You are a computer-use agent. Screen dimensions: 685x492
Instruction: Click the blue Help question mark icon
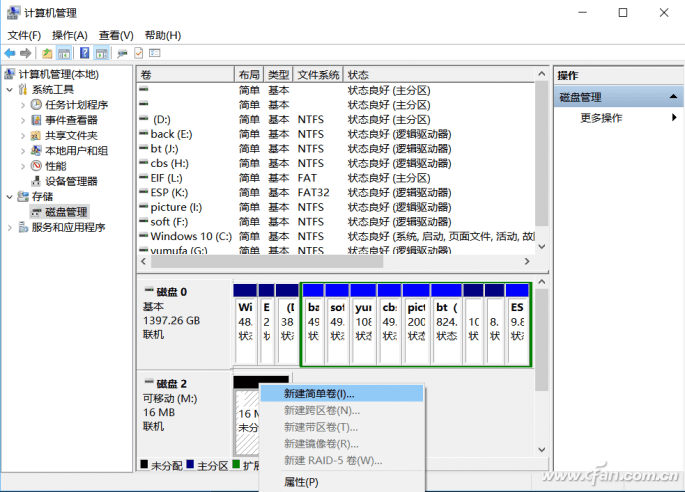coord(84,53)
